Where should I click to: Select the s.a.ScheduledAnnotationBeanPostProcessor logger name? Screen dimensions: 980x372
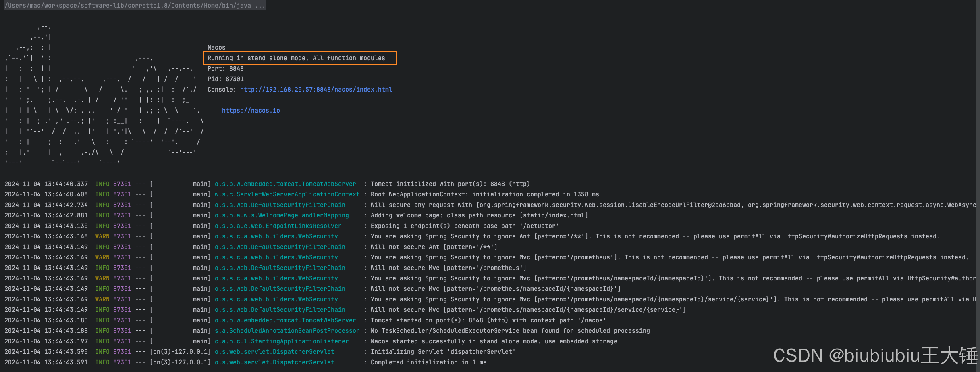tap(287, 331)
